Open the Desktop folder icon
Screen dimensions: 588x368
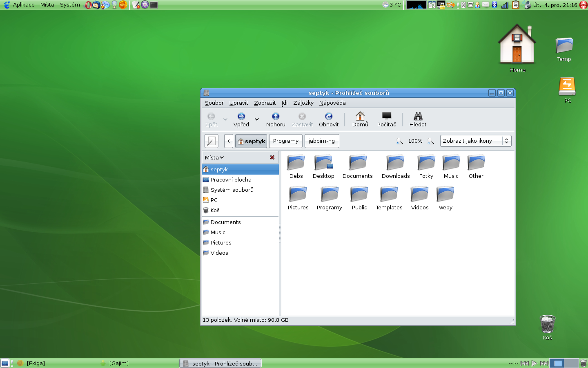(x=323, y=167)
